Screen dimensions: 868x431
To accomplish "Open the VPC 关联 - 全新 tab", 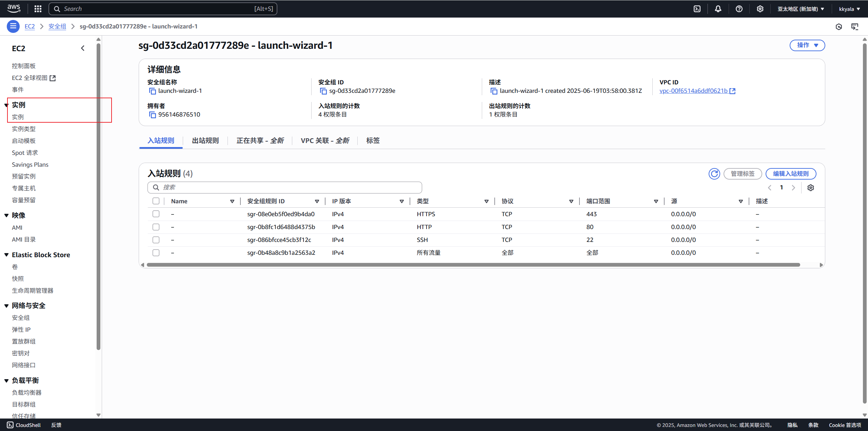I will [325, 141].
